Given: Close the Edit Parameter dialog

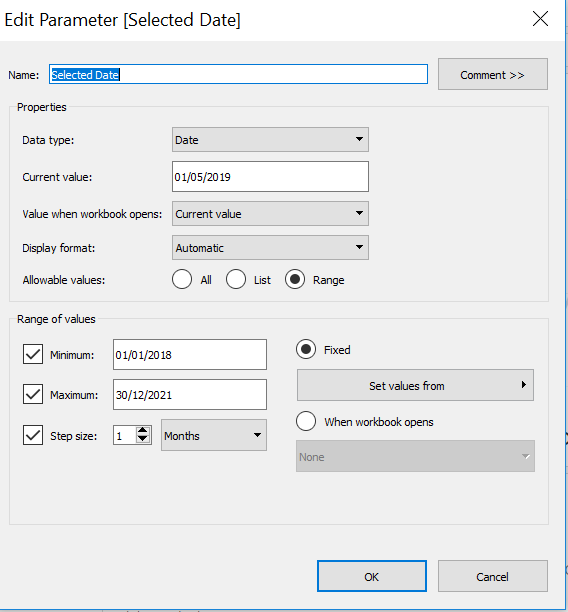Looking at the screenshot, I should pos(540,19).
